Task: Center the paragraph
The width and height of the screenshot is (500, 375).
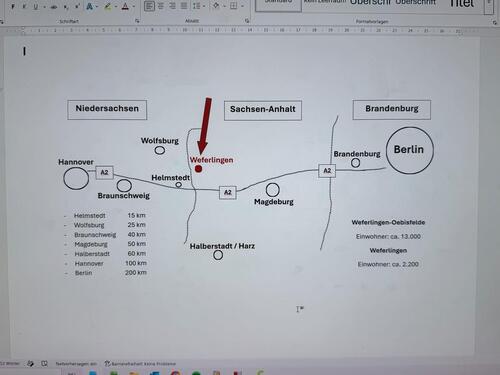Action: pyautogui.click(x=161, y=6)
